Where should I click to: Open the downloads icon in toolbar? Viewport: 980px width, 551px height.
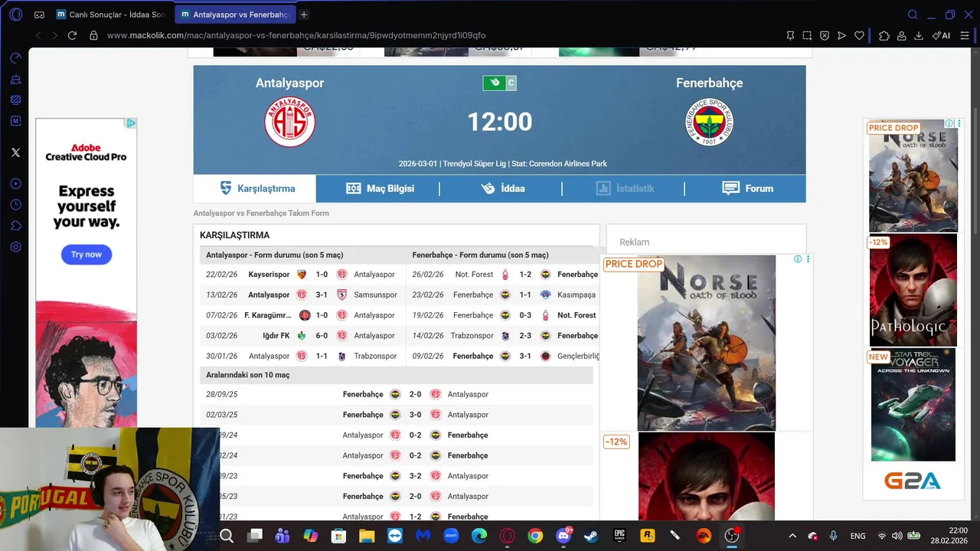919,35
